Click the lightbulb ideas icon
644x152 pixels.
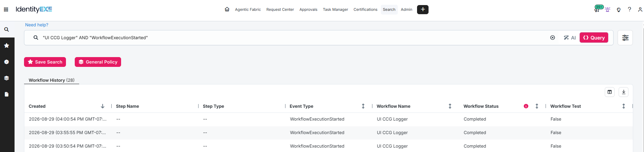(619, 9)
